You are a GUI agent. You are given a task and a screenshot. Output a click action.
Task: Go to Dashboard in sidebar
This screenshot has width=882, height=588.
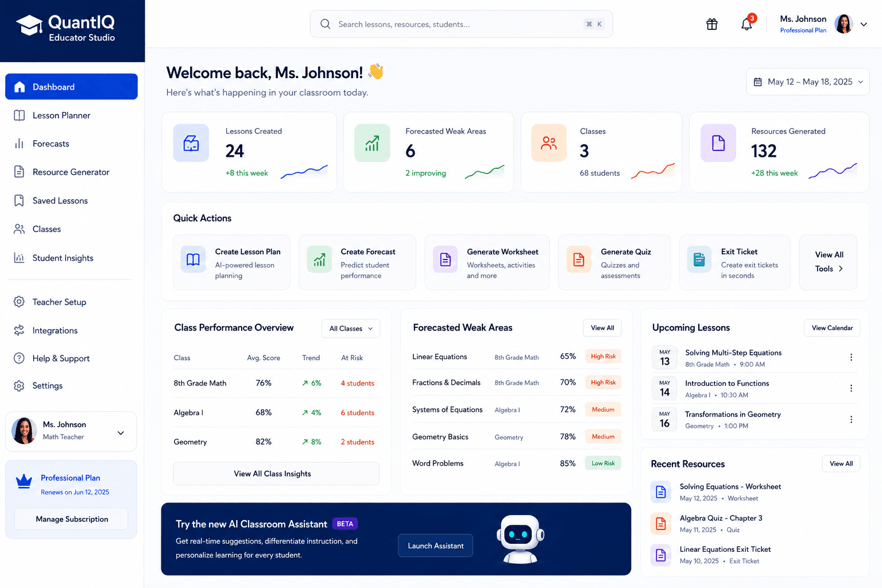click(x=71, y=87)
